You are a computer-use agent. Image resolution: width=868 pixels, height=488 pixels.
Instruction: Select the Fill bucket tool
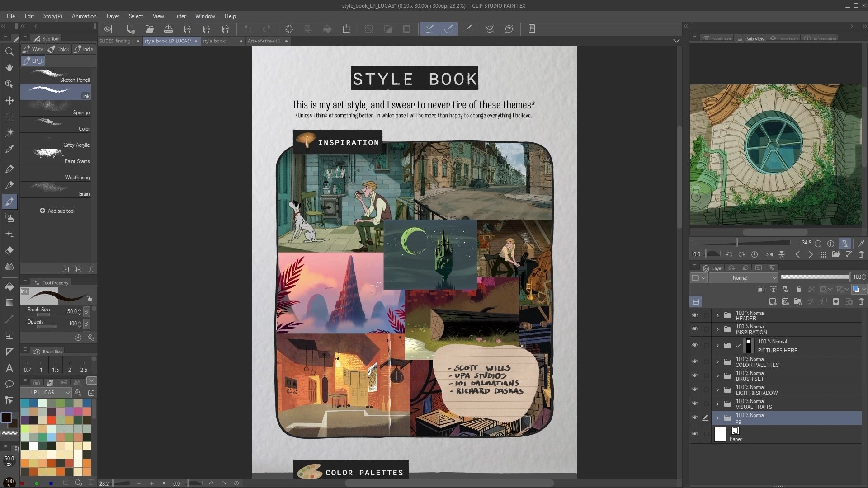pyautogui.click(x=9, y=286)
